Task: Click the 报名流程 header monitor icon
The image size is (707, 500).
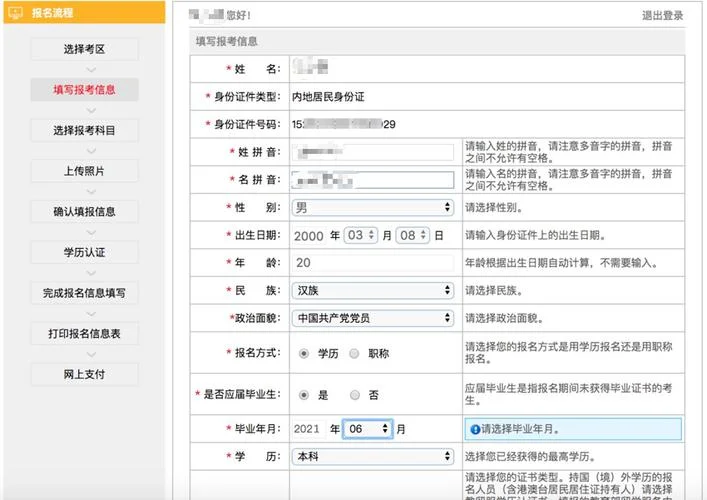Action: [15, 12]
